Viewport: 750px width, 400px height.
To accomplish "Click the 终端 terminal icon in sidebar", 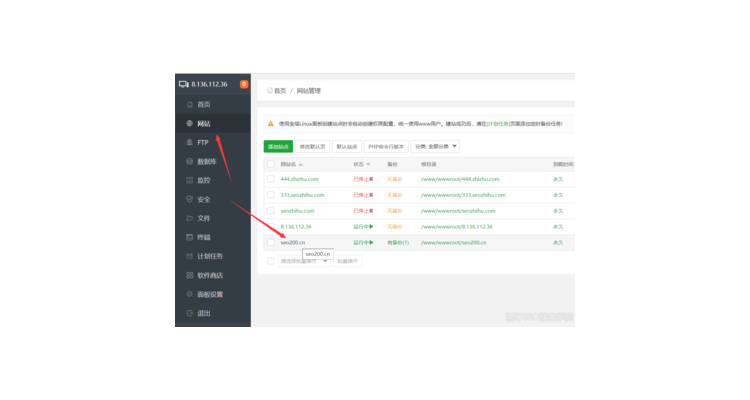I will tap(189, 237).
